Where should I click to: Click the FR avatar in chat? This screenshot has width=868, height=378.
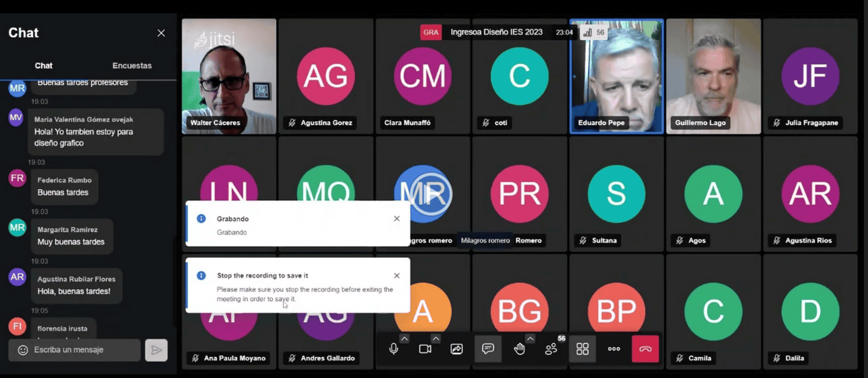tap(17, 178)
